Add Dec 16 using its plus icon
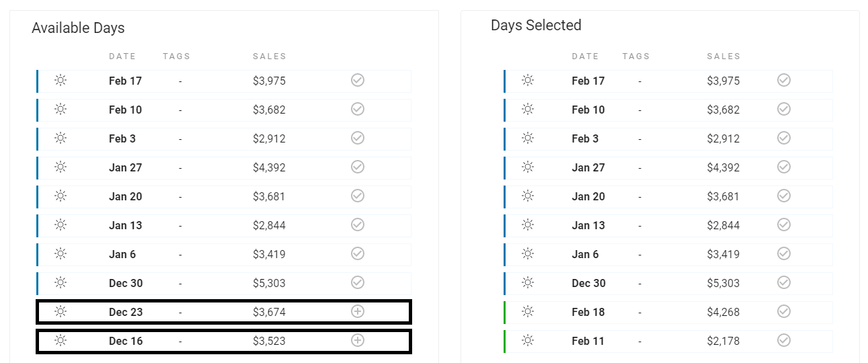 [358, 340]
